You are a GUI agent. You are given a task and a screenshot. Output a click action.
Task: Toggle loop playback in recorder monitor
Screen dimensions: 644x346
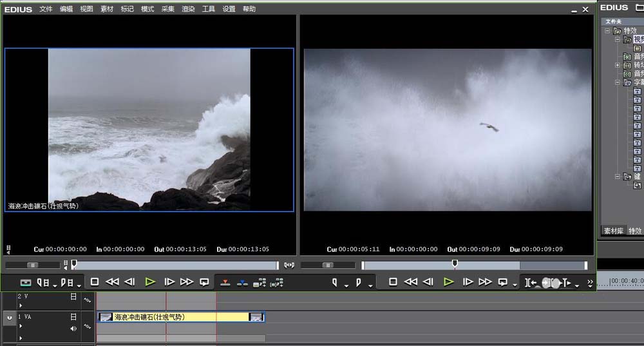point(503,282)
